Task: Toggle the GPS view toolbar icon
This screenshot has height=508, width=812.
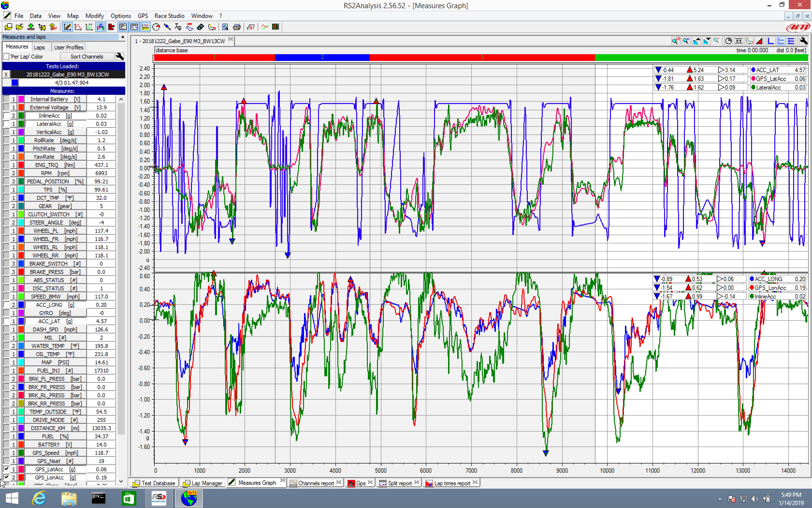Action: click(x=100, y=27)
